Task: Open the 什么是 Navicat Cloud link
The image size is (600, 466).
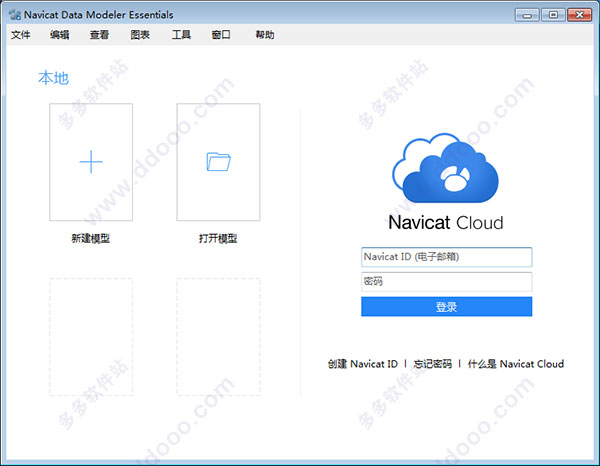Action: 516,364
